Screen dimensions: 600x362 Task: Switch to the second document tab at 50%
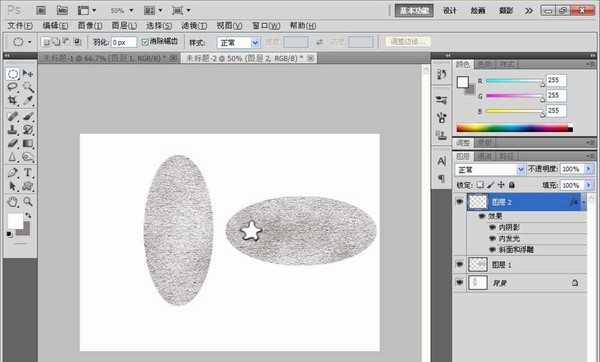[x=249, y=58]
